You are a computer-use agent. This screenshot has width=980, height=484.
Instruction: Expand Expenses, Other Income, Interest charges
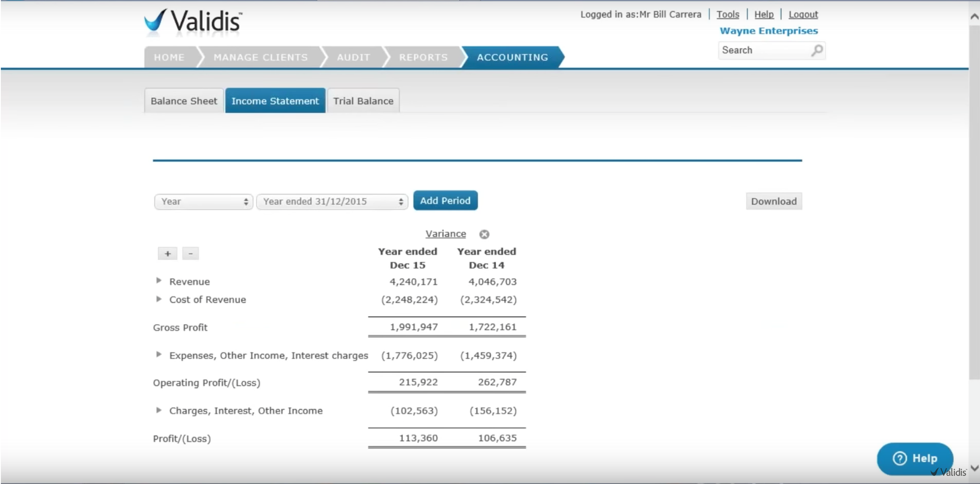(x=159, y=355)
